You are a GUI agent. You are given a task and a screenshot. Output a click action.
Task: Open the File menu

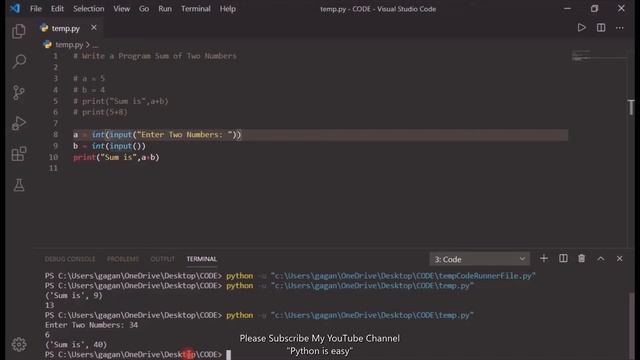[36, 9]
